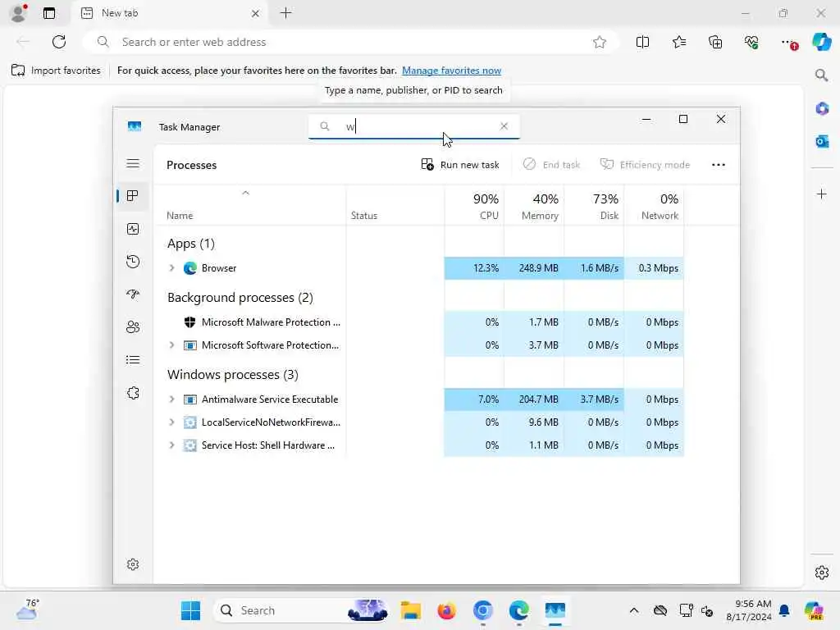Click the Manage favorites now link
This screenshot has height=630, width=840.
[x=452, y=71]
